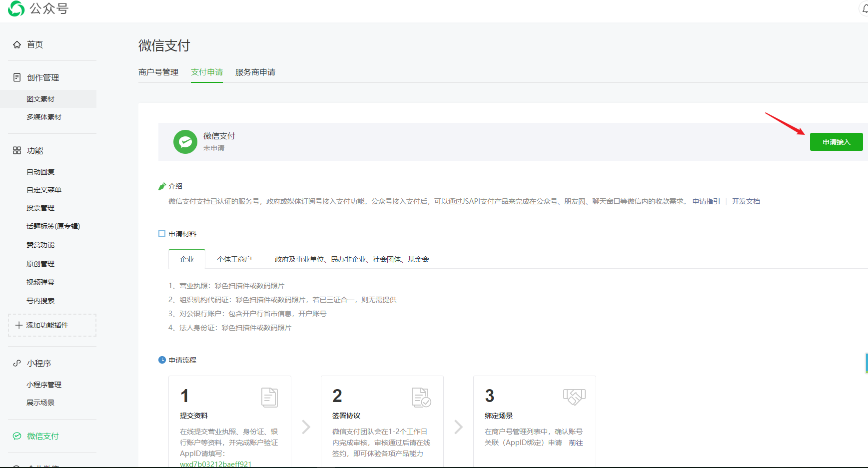
Task: Open 赞赏功能 in the sidebar
Action: [40, 245]
